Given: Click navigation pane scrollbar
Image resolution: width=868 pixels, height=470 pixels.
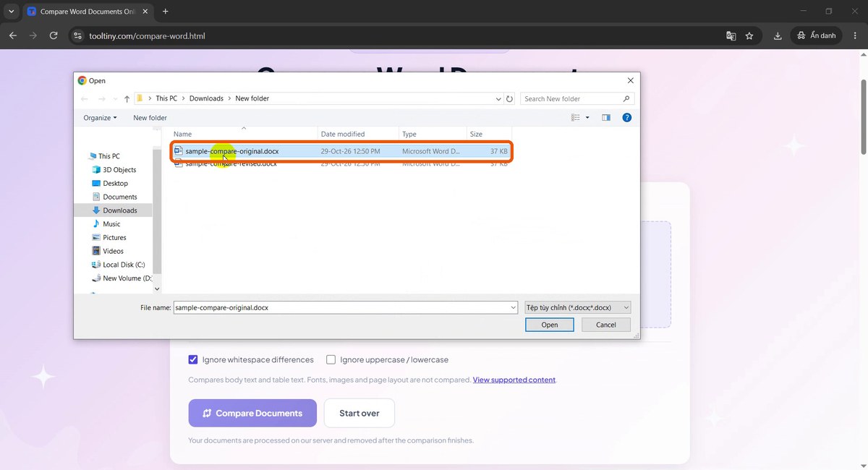Looking at the screenshot, I should pos(158,211).
